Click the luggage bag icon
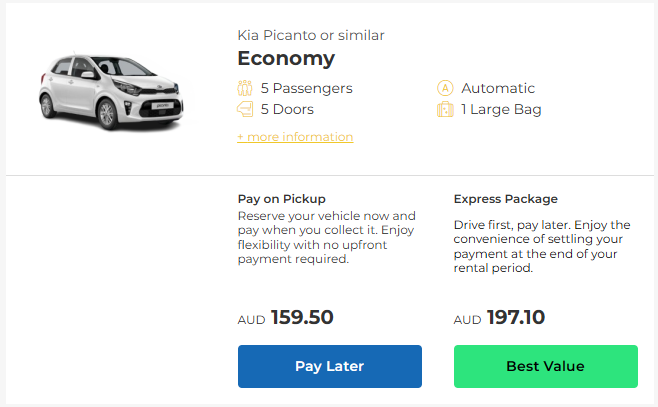 point(445,109)
